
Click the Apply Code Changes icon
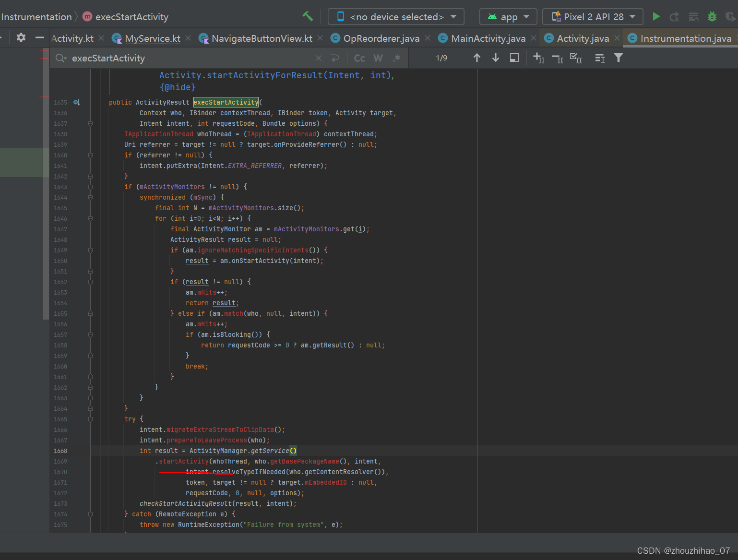click(694, 17)
